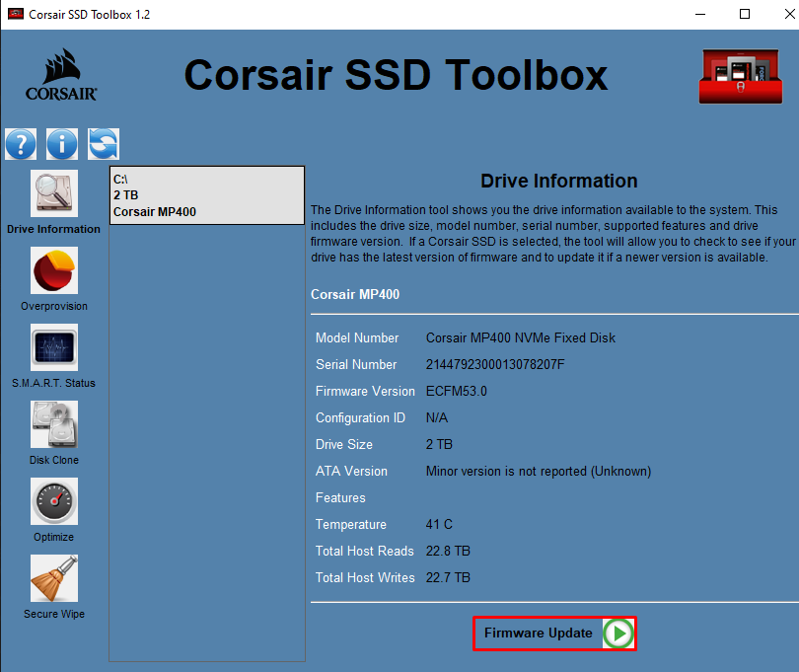The image size is (799, 672).
Task: Click the red toolbox graphic
Action: [x=740, y=76]
